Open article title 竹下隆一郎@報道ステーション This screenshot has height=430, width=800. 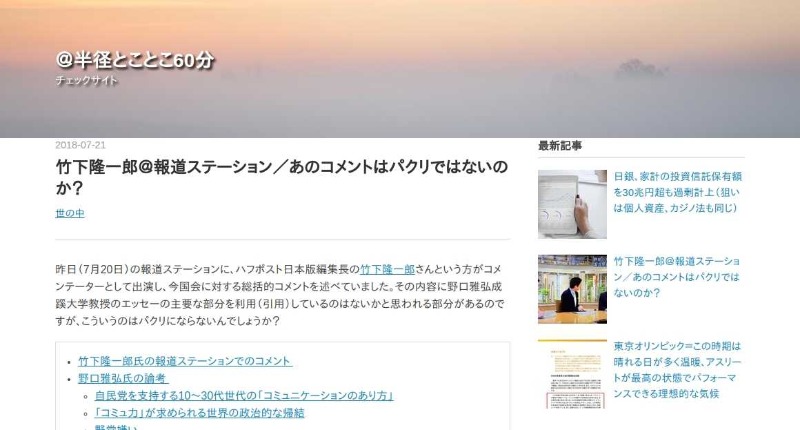[x=282, y=177]
